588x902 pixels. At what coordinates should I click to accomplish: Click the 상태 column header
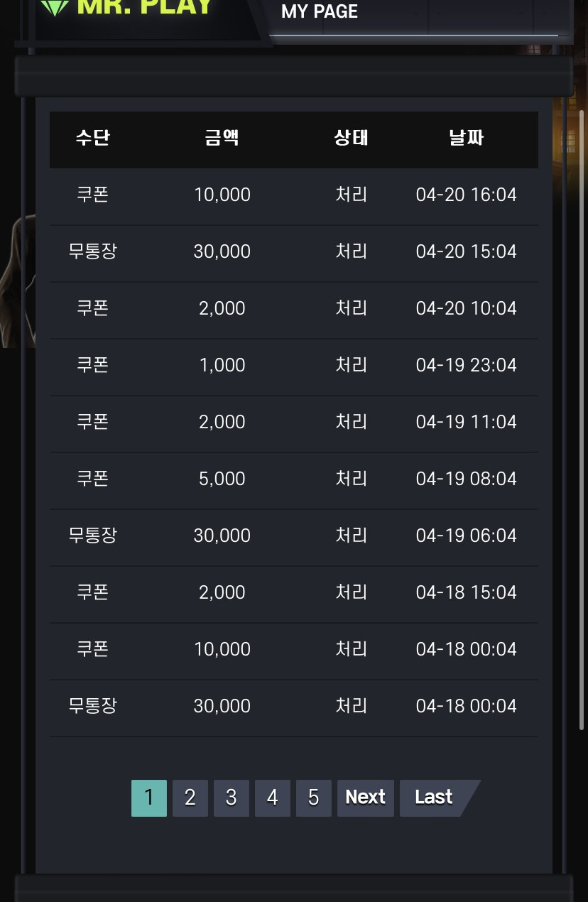351,138
